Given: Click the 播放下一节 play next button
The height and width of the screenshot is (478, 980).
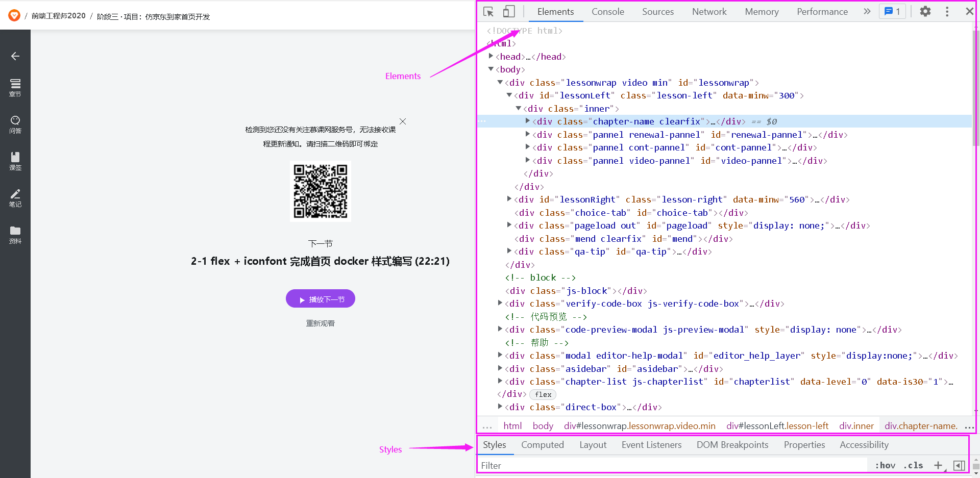Looking at the screenshot, I should pyautogui.click(x=321, y=299).
